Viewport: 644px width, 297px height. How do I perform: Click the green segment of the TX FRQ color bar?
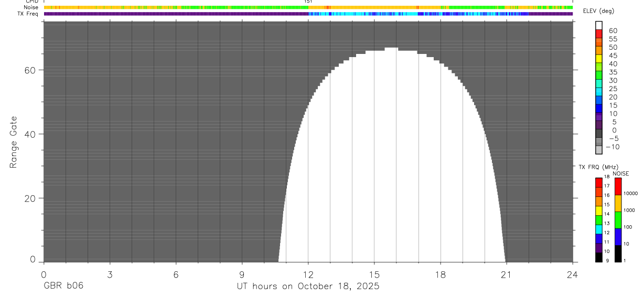[599, 219]
